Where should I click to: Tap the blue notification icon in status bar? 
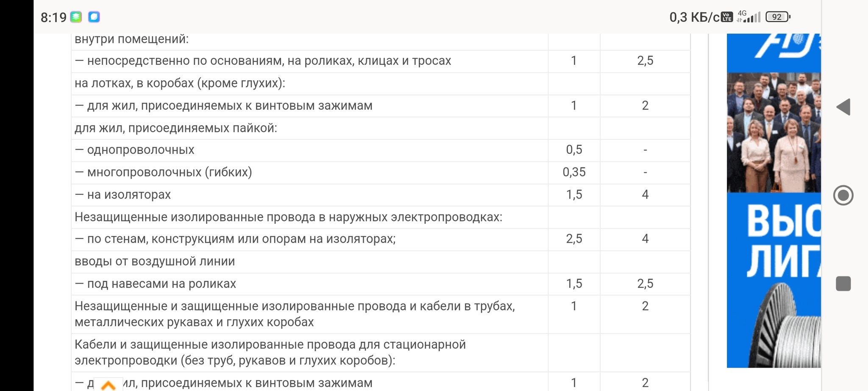(x=94, y=17)
